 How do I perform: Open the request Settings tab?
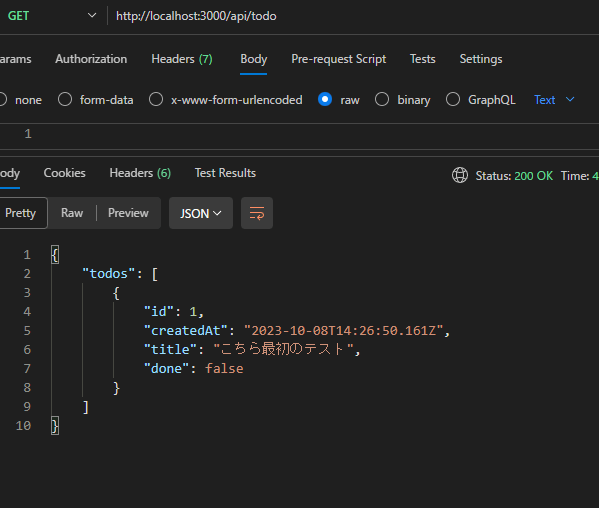pos(481,59)
